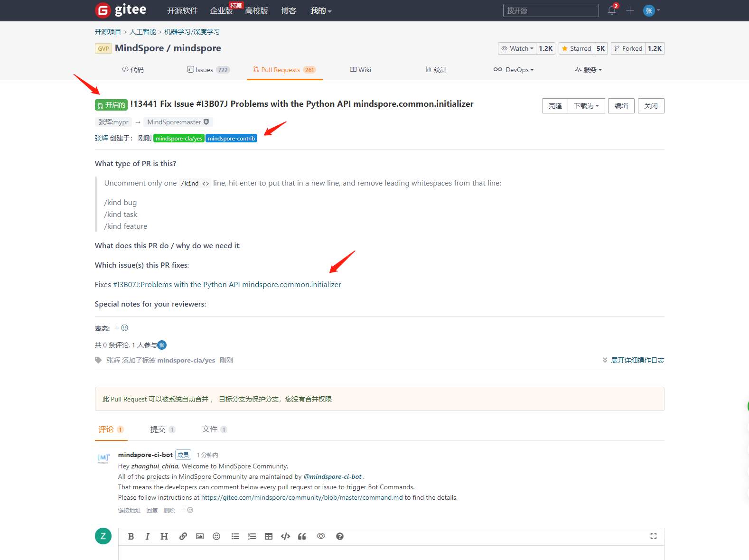Open the Issues tab
The height and width of the screenshot is (560, 749).
click(x=208, y=70)
